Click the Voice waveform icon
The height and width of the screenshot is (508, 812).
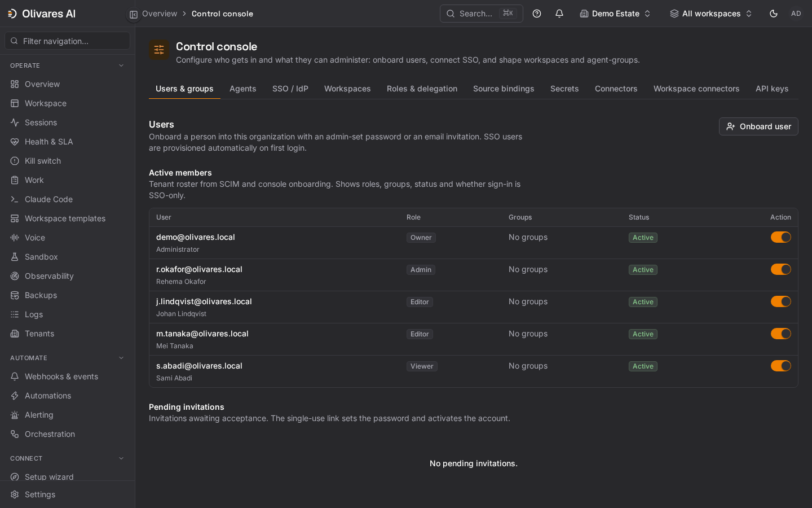tap(15, 238)
